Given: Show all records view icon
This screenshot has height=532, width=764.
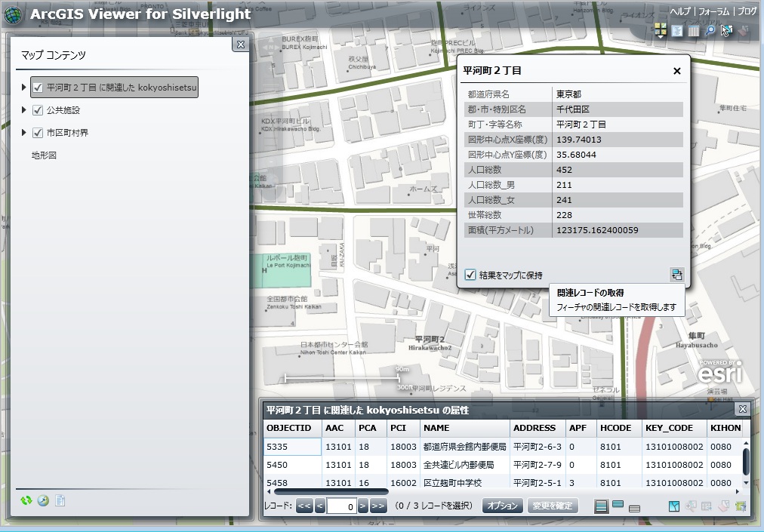Looking at the screenshot, I should click(x=601, y=506).
